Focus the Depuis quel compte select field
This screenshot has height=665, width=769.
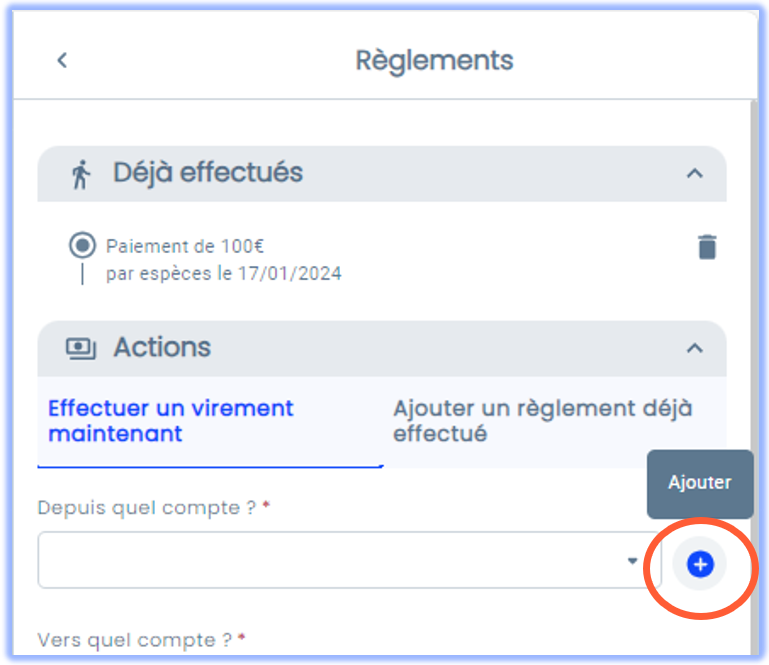[350, 560]
